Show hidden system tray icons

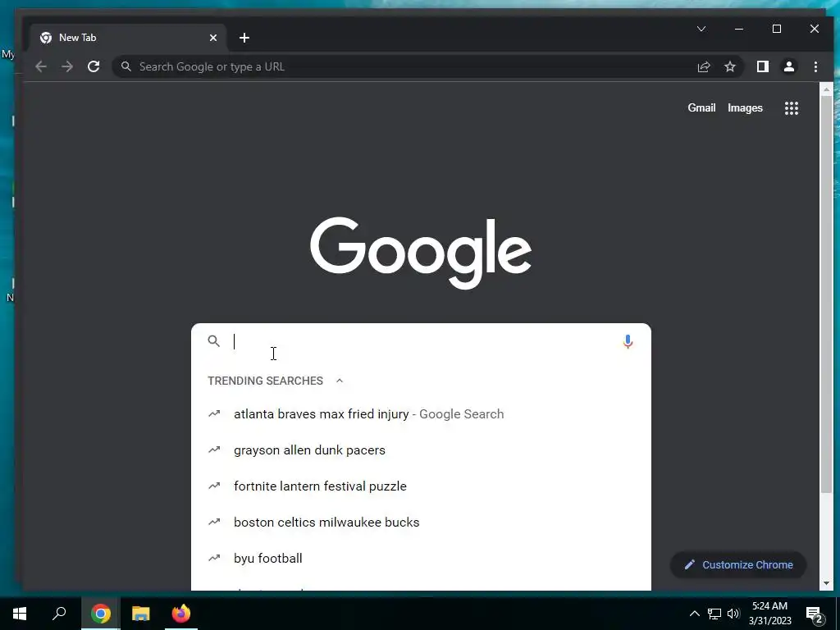[694, 614]
